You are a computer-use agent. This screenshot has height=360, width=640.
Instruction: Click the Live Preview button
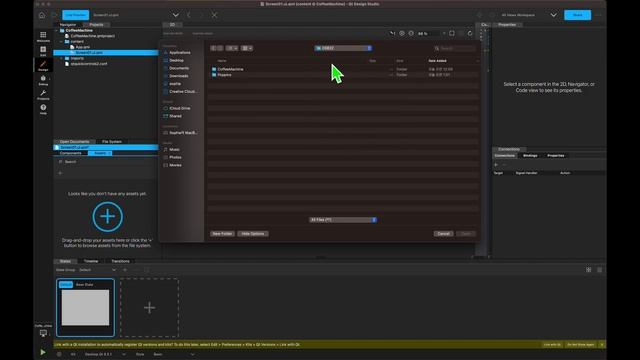pos(76,15)
